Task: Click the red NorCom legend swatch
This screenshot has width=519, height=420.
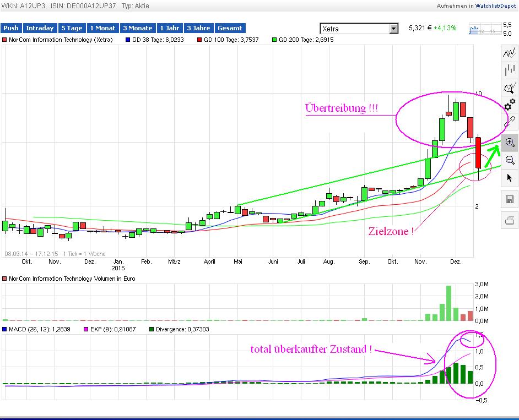Action: 4,40
